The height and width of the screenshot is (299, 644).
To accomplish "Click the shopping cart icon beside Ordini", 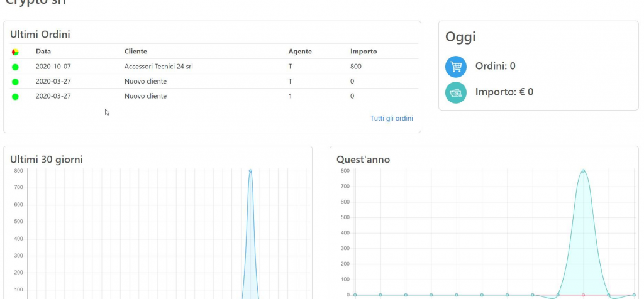I will [456, 67].
